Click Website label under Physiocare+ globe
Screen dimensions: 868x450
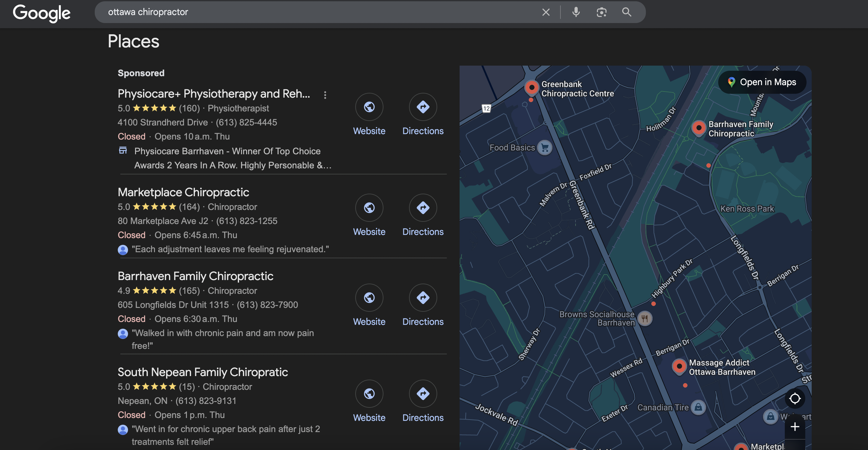pyautogui.click(x=369, y=131)
